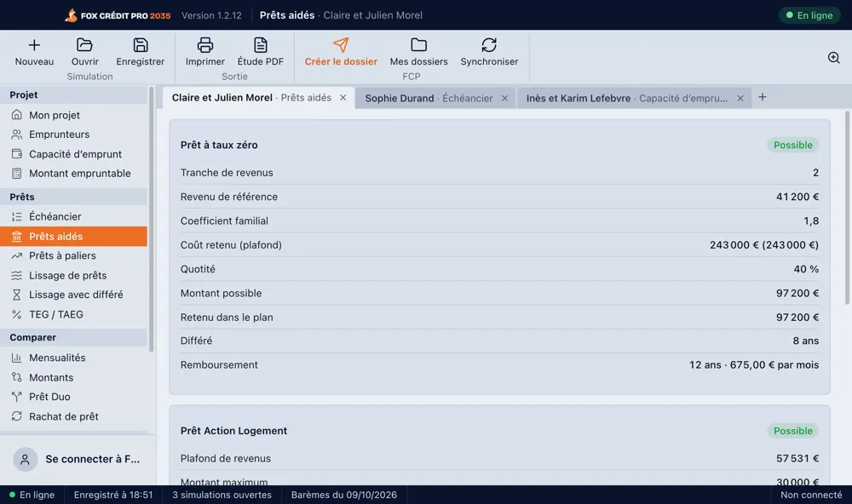Close the Sophie Durand tab

(x=504, y=98)
